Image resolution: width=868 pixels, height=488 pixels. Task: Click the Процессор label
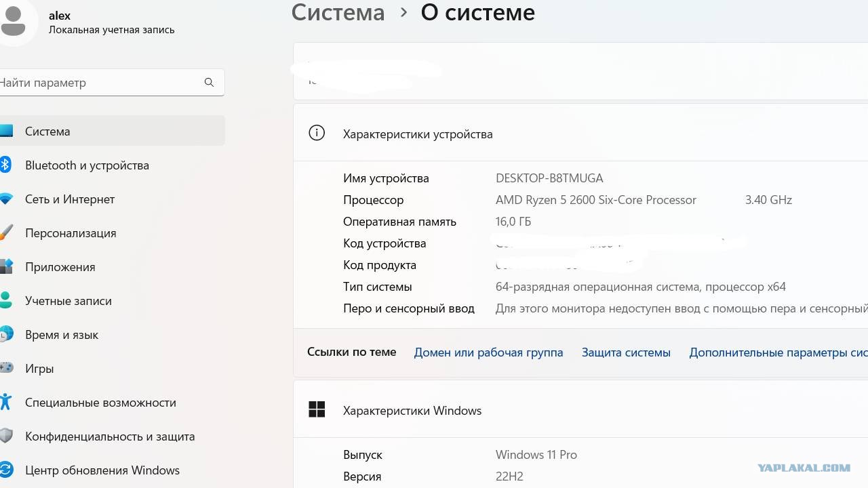pos(373,200)
